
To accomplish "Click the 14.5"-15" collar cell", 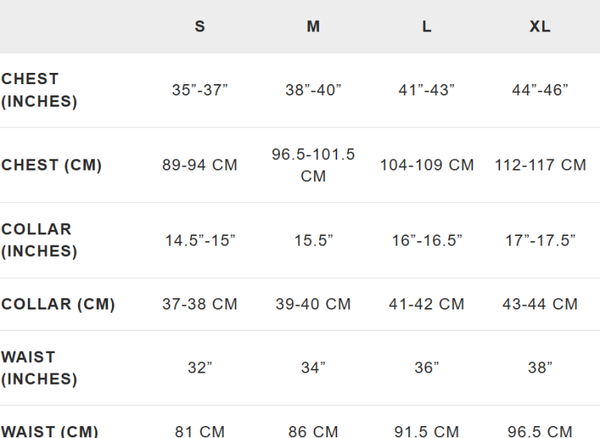I will click(200, 240).
